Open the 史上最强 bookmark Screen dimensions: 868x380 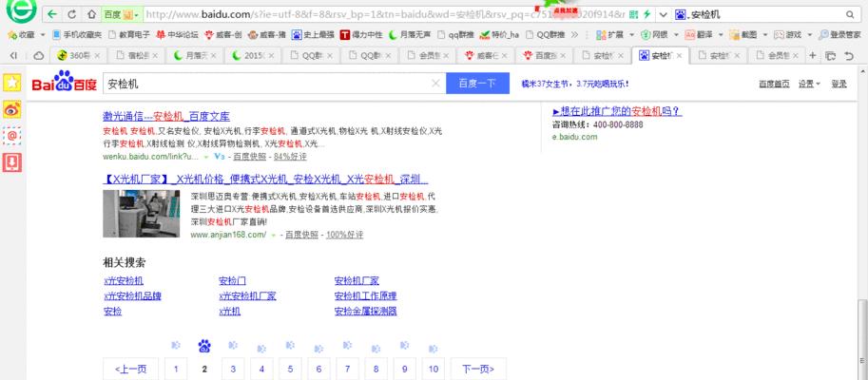(313, 34)
